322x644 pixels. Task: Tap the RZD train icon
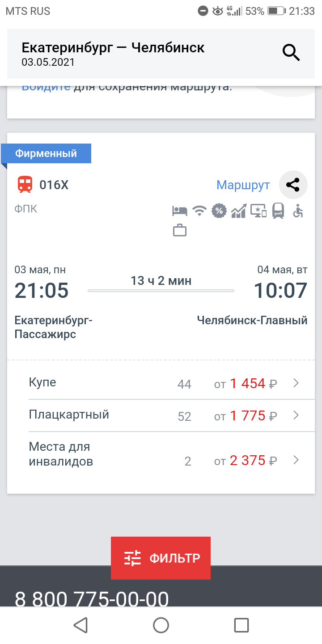coord(278,211)
